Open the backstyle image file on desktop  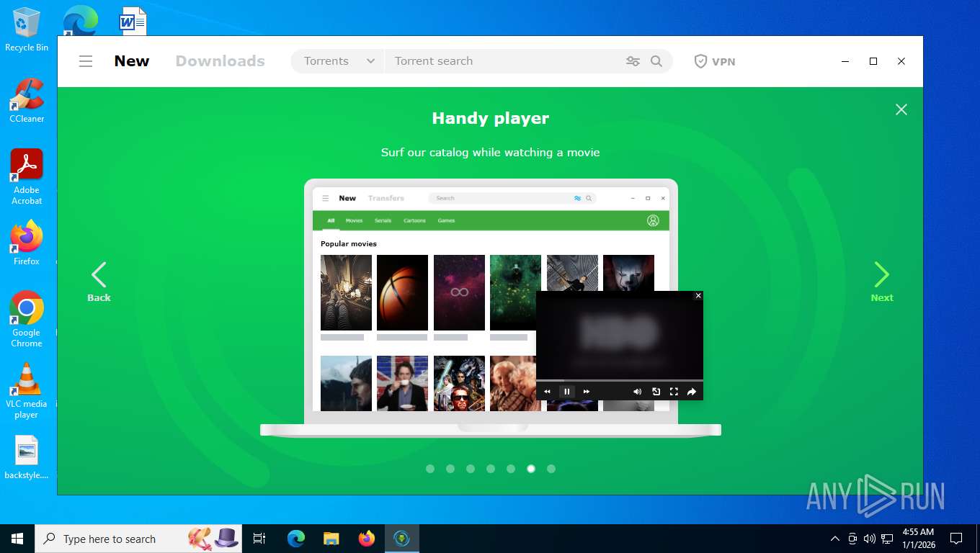[x=27, y=457]
